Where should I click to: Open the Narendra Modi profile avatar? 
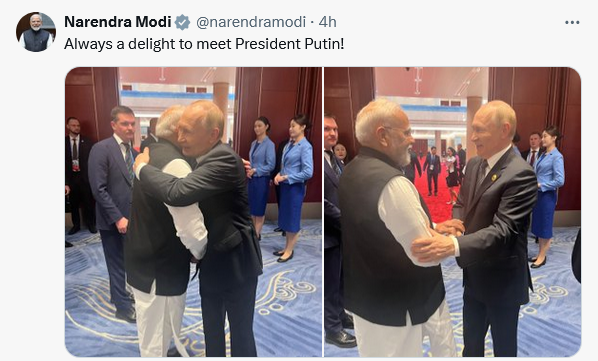click(36, 32)
